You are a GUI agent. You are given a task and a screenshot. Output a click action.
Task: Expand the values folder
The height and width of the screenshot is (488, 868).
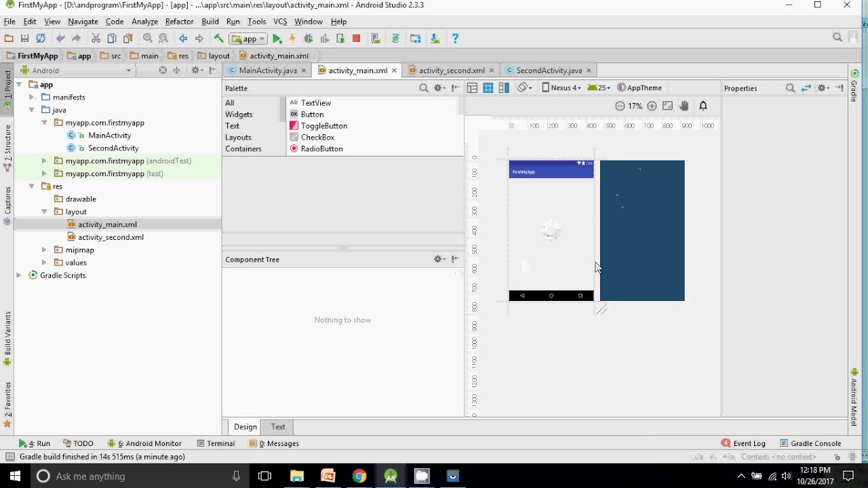[44, 262]
